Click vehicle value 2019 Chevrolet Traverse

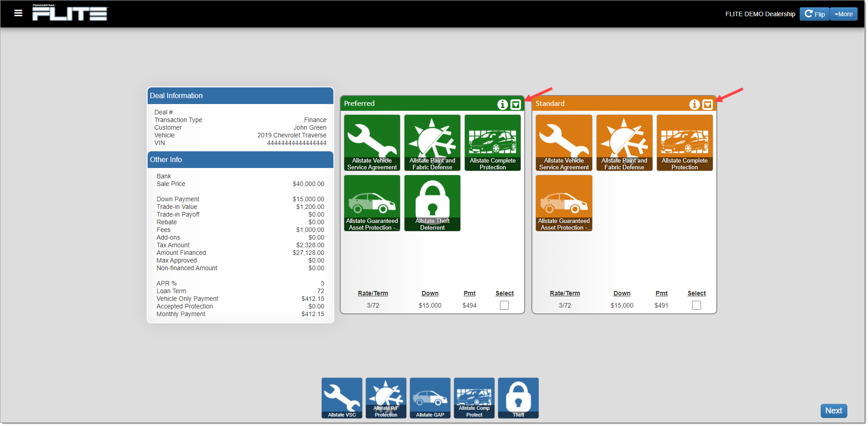[292, 135]
